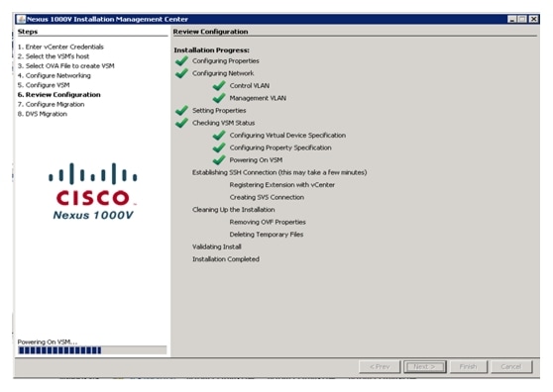Viewport: 553px width, 392px height.
Task: Click the green checkmark beside Configuring Properties
Action: tap(181, 61)
